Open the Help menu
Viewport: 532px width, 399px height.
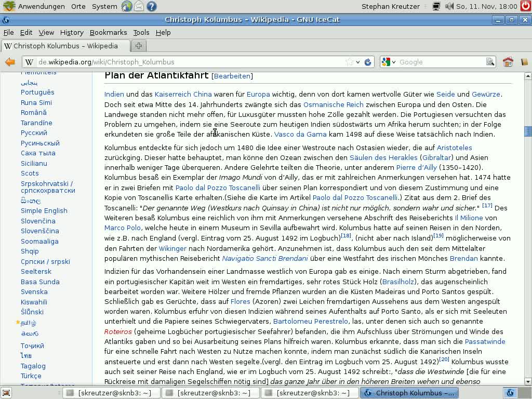[x=163, y=33]
